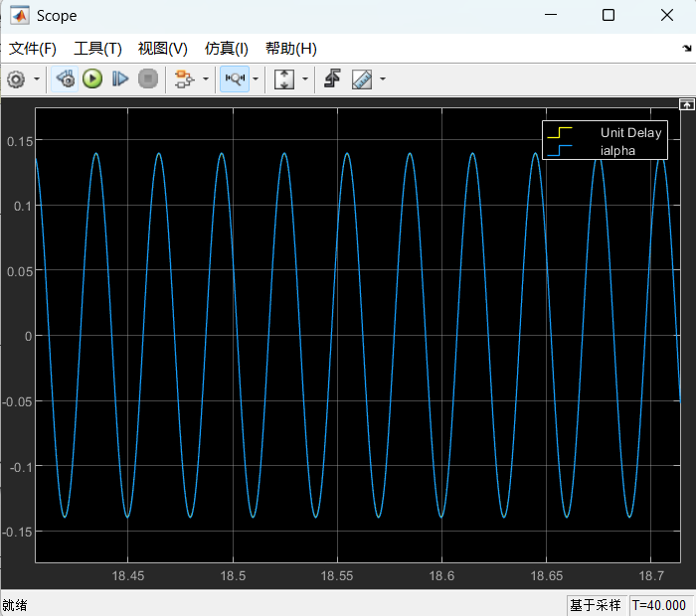Click the maximize axes button above the plot
Image resolution: width=696 pixels, height=616 pixels.
687,104
